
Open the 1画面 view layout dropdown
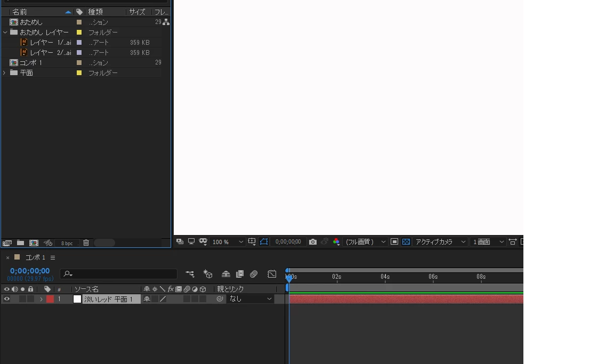pos(488,242)
